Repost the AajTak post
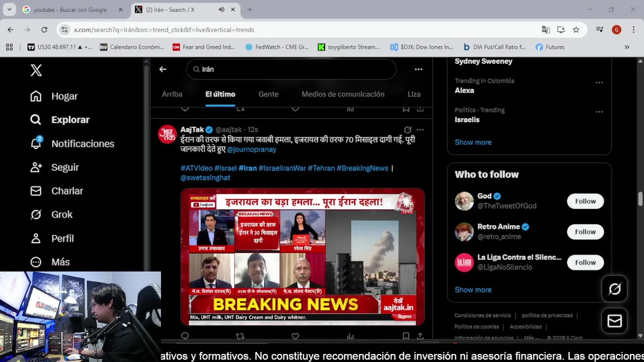644x362 pixels. click(240, 336)
